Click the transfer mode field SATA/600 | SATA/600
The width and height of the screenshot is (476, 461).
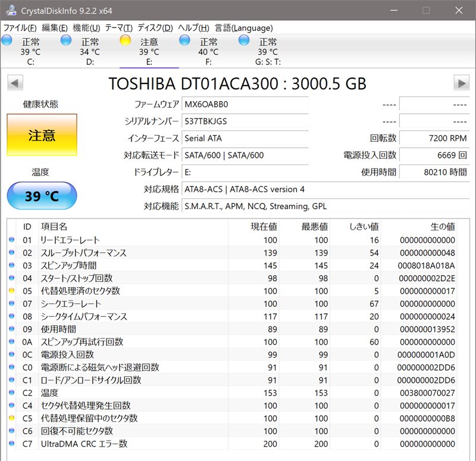click(x=245, y=155)
